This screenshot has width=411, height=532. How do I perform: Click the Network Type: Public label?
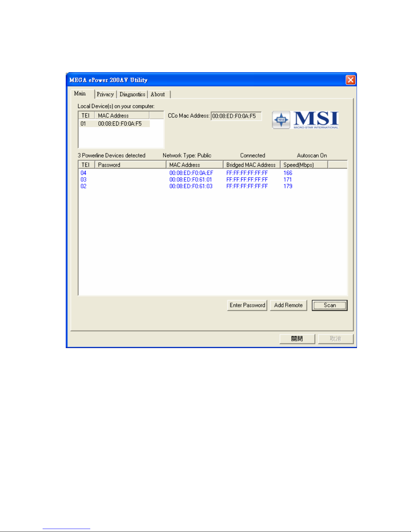187,155
